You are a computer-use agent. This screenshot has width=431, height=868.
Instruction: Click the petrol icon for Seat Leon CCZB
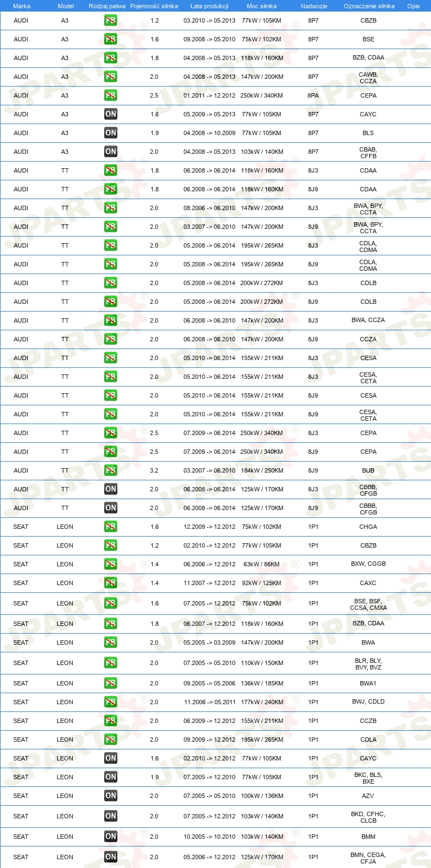coord(111,721)
